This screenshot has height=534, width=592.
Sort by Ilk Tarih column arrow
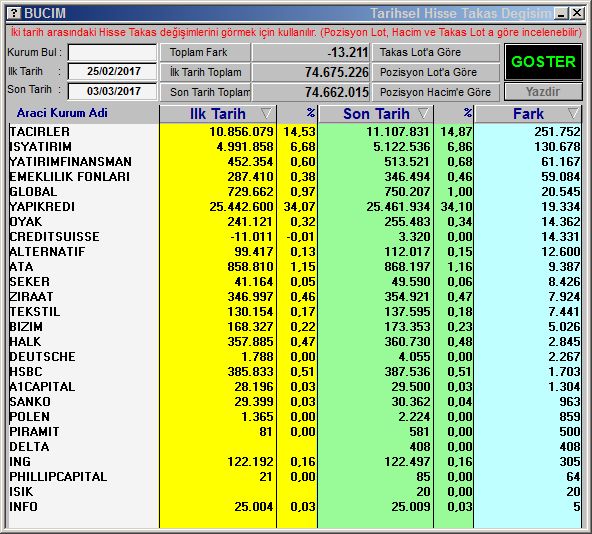coord(266,113)
